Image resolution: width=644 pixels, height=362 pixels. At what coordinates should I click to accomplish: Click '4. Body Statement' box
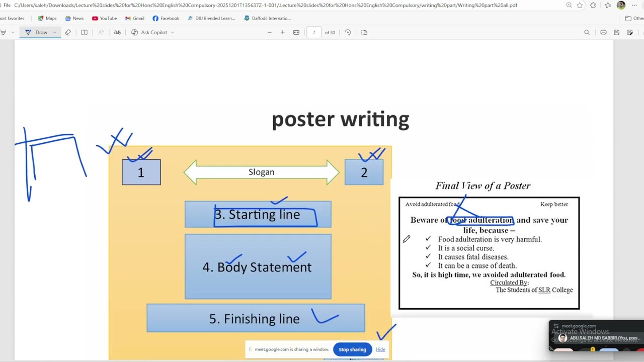click(258, 267)
